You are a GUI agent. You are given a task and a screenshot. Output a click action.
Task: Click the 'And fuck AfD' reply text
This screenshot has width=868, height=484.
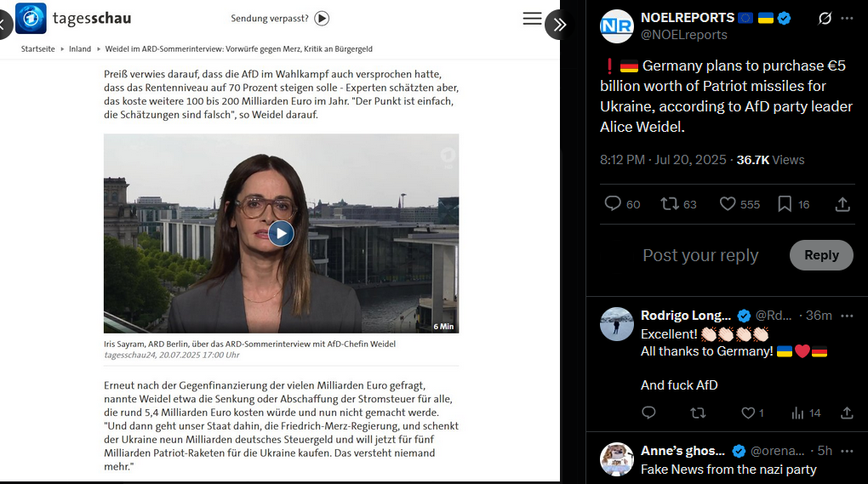point(679,385)
